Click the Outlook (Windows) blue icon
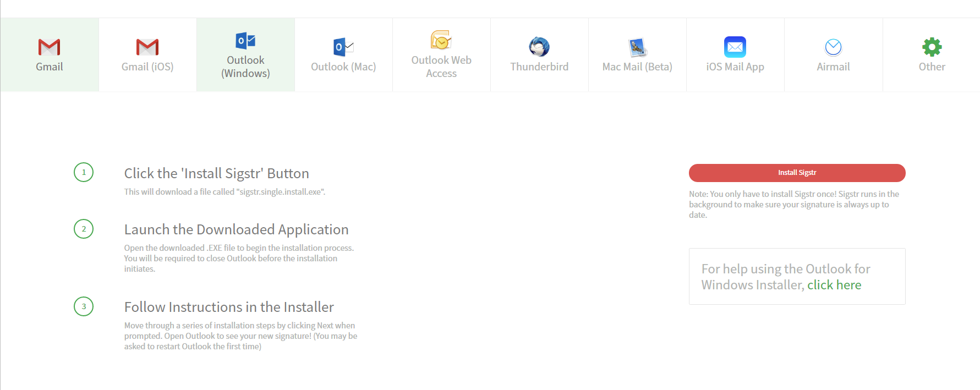This screenshot has height=390, width=980. tap(245, 41)
